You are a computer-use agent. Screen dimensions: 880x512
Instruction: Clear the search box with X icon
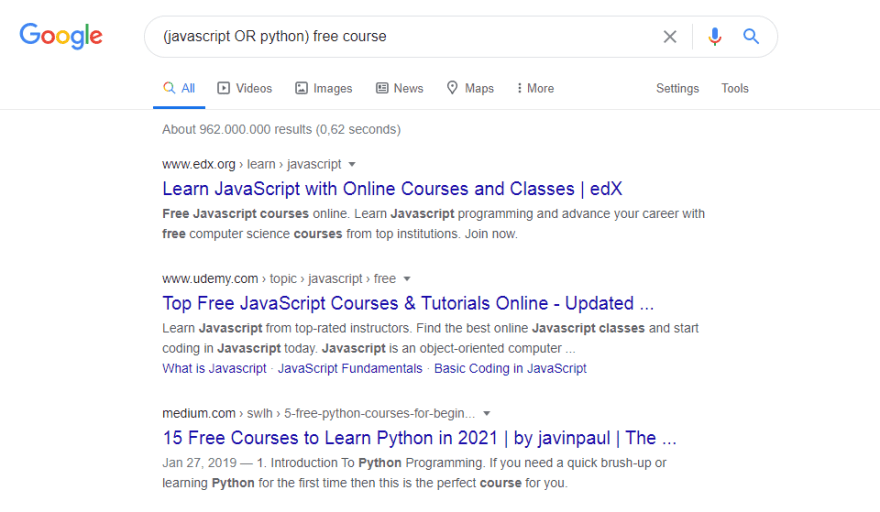tap(670, 37)
